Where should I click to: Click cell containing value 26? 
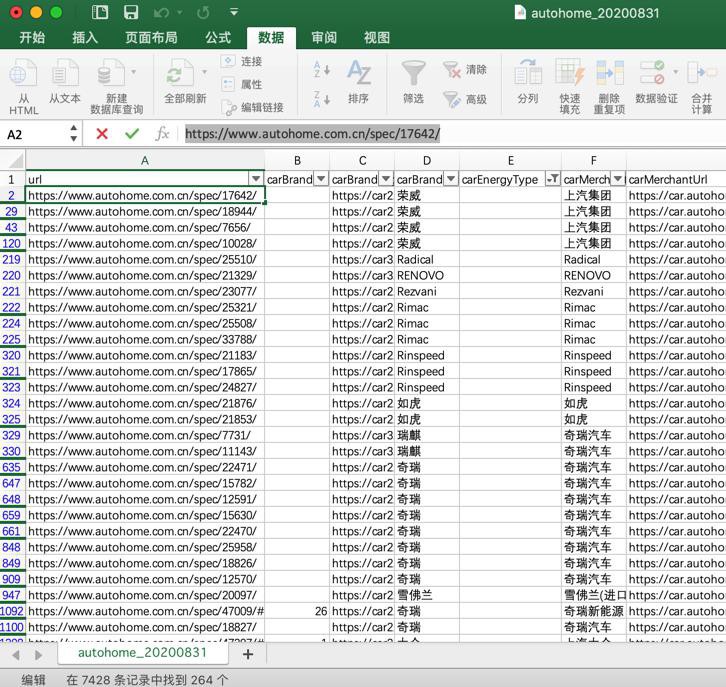[297, 611]
